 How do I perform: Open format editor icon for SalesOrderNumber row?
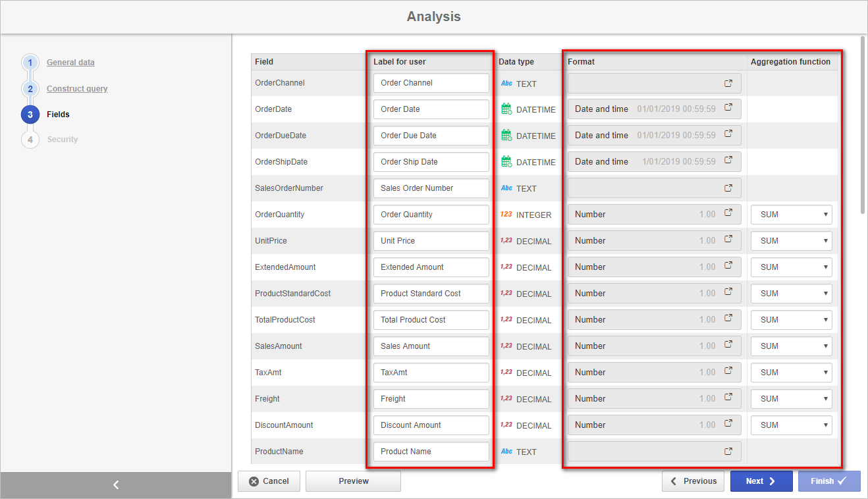click(728, 188)
